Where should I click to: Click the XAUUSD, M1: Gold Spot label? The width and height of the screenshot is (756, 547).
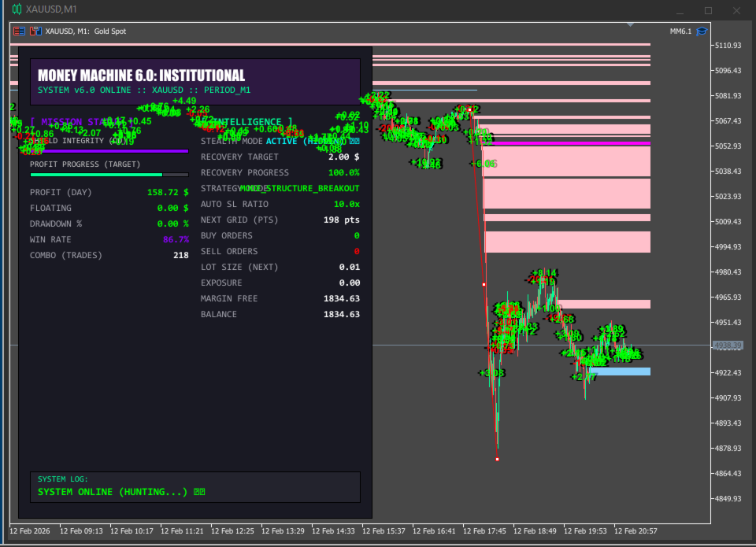(86, 31)
